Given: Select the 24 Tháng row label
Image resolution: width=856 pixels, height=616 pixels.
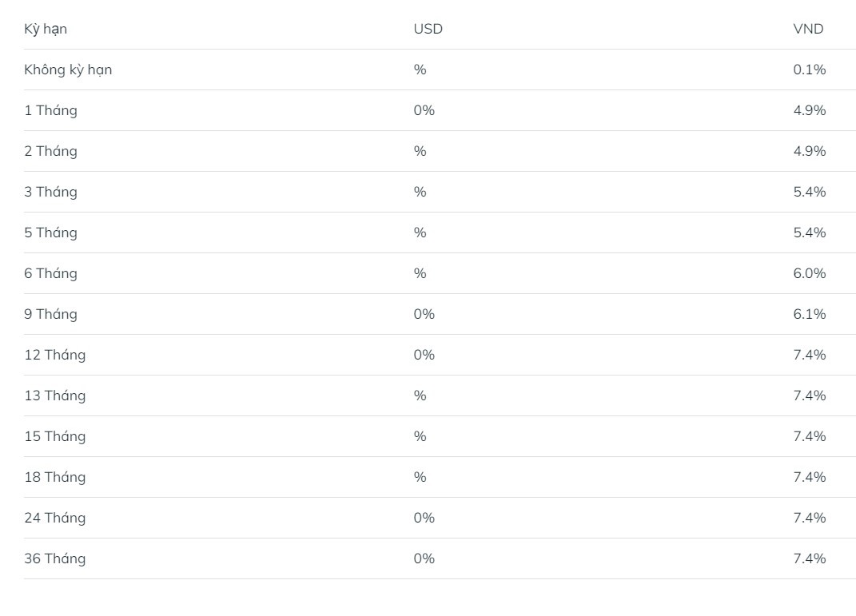Looking at the screenshot, I should tap(54, 518).
